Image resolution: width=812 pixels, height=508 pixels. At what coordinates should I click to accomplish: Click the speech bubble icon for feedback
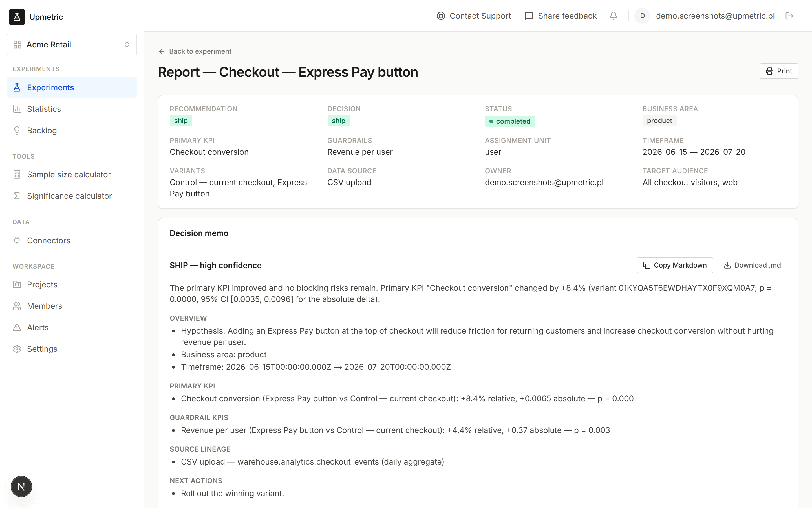[529, 16]
